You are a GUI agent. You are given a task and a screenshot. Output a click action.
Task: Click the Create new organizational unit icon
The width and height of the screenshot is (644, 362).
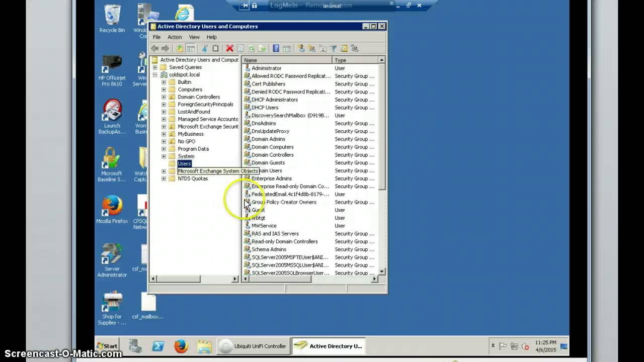[323, 48]
